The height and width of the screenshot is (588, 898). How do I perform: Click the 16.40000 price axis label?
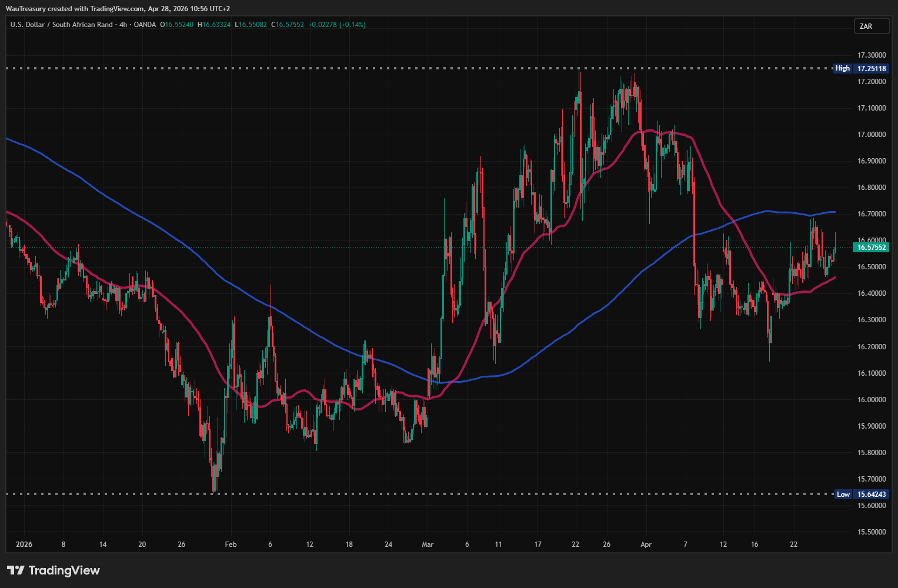coord(872,293)
